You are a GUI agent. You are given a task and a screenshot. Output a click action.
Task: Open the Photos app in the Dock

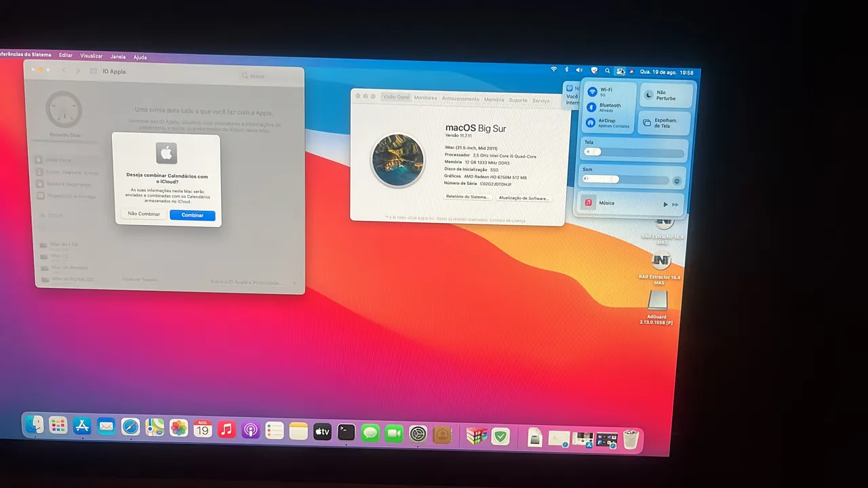tap(178, 428)
